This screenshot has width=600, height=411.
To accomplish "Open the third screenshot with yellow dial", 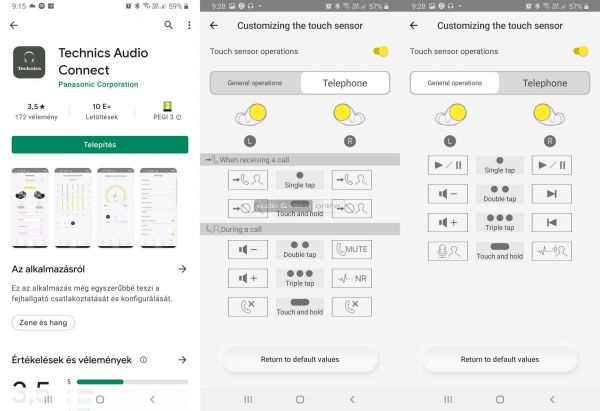I will click(116, 207).
